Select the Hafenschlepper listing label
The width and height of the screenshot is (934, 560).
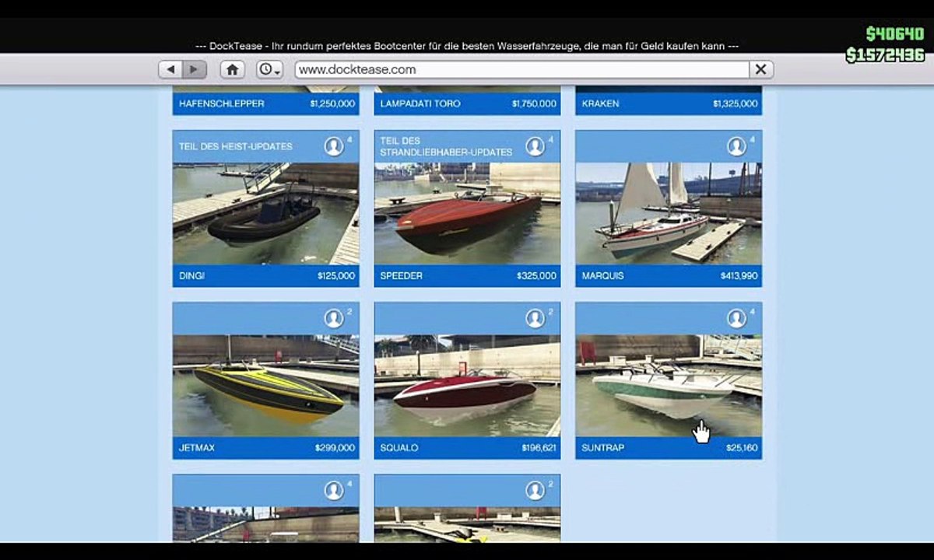click(x=222, y=103)
